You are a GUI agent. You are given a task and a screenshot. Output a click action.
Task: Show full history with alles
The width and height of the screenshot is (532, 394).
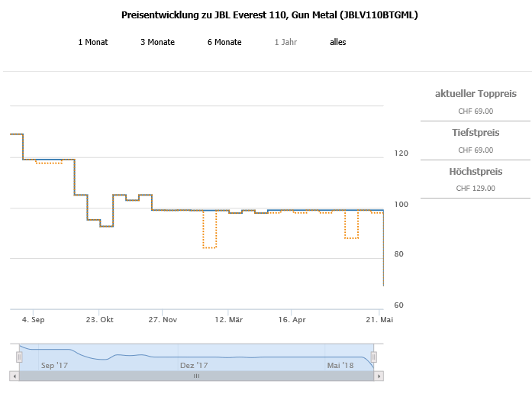(337, 42)
